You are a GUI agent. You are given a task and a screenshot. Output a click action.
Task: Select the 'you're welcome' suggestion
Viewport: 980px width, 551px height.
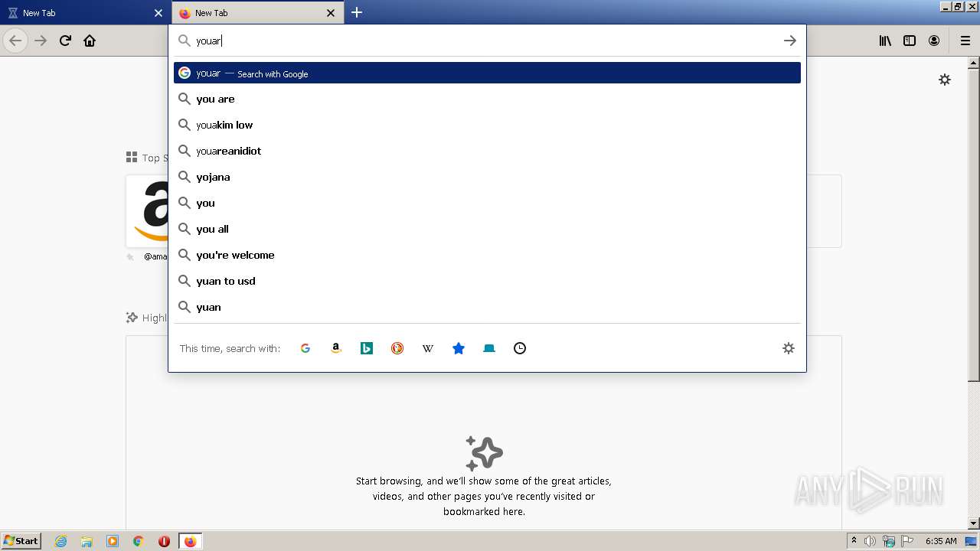[x=487, y=255]
